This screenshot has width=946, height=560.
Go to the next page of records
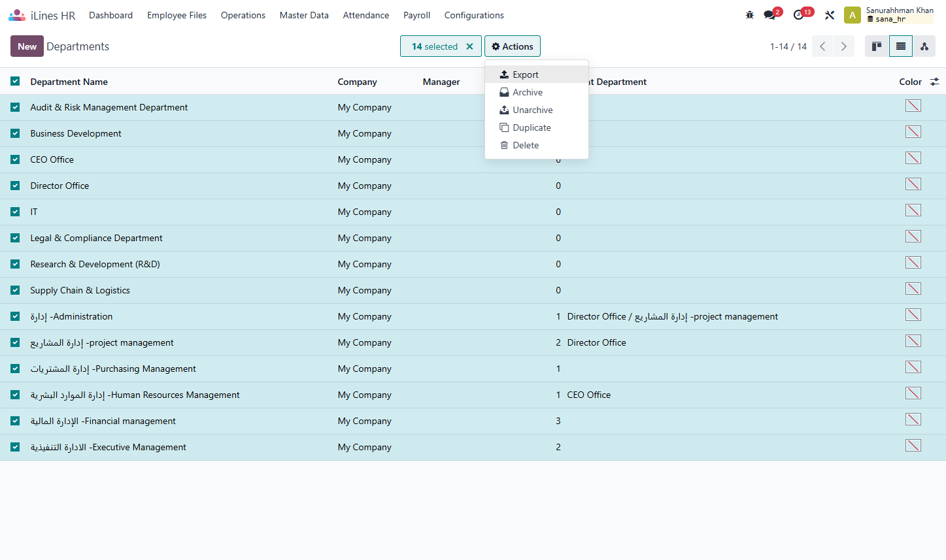click(844, 46)
